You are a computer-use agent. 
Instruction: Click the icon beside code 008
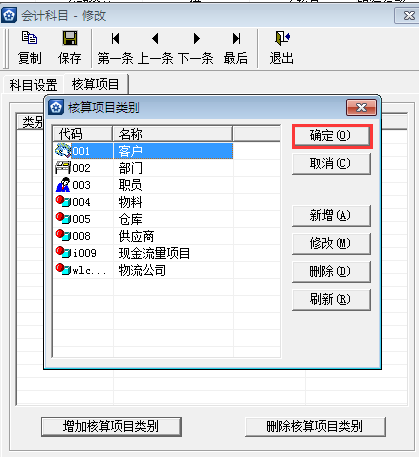point(63,236)
